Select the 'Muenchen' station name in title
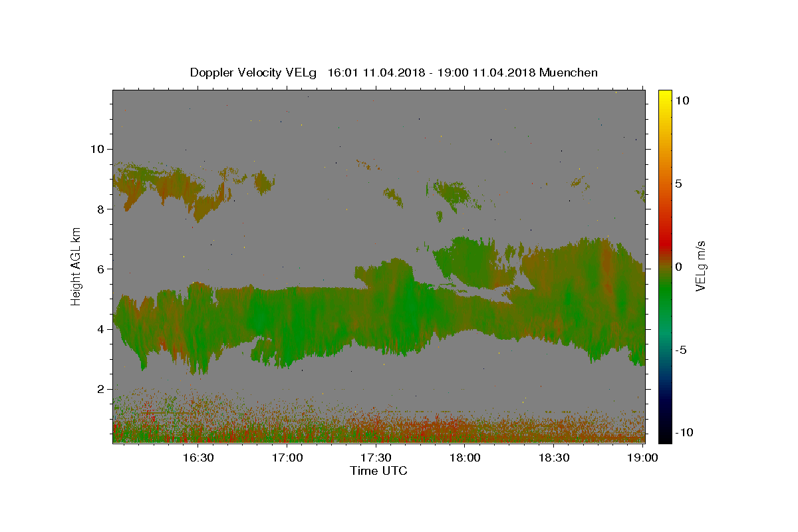Viewport: 798px width, 532px height. pyautogui.click(x=569, y=72)
